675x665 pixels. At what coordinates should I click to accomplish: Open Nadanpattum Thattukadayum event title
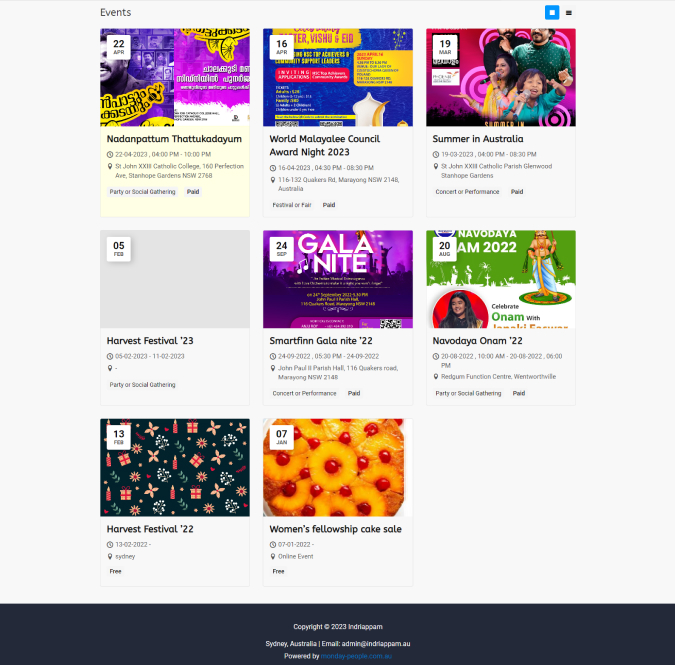[174, 139]
